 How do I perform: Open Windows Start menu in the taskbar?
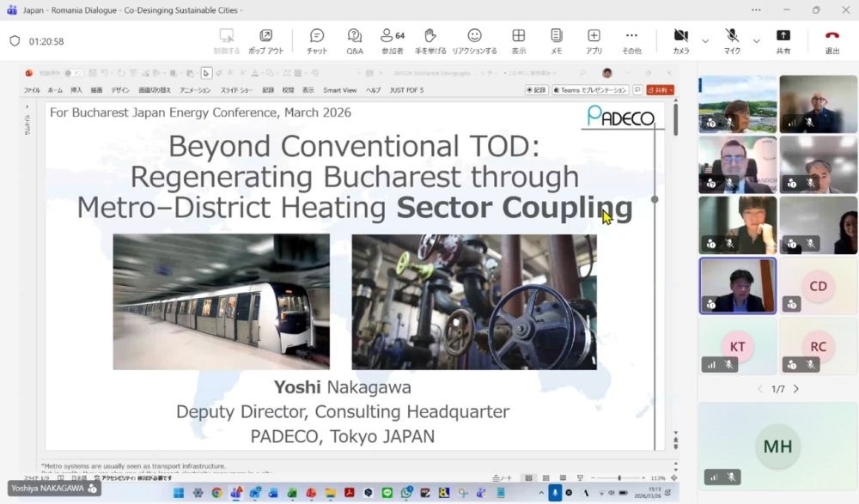179,493
